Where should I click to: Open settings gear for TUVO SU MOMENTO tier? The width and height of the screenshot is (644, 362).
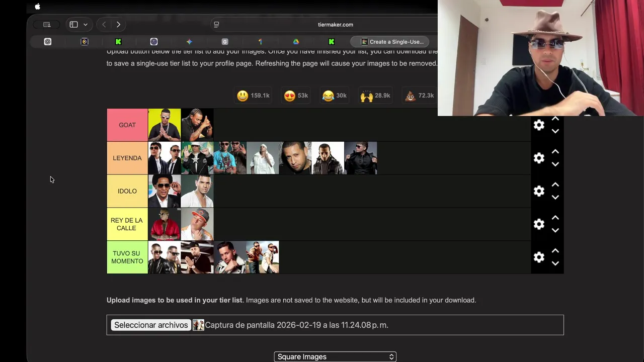539,257
